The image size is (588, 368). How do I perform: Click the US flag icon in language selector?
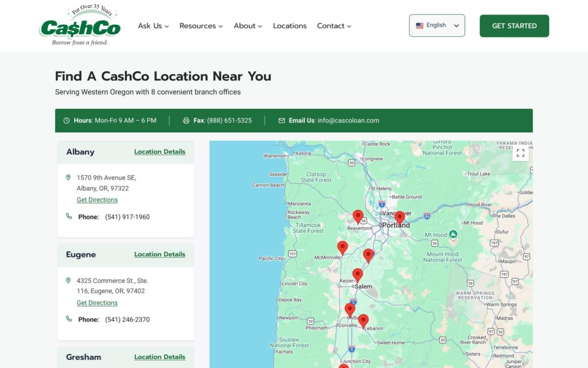click(x=420, y=25)
